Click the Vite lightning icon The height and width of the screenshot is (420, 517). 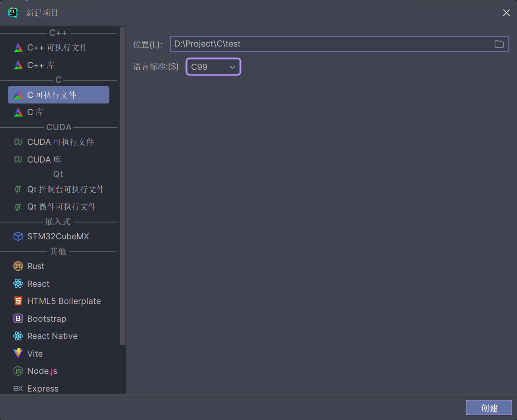coord(18,353)
